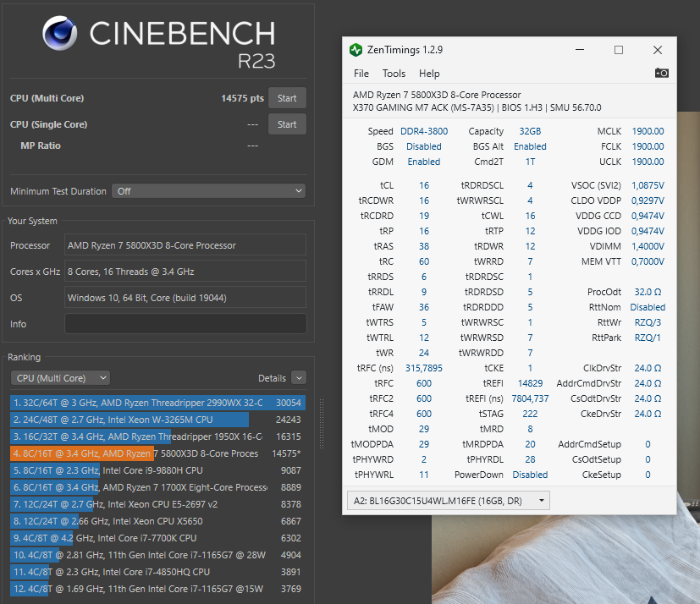700x604 pixels.
Task: Minimize the ZenTimings window
Action: (x=580, y=50)
